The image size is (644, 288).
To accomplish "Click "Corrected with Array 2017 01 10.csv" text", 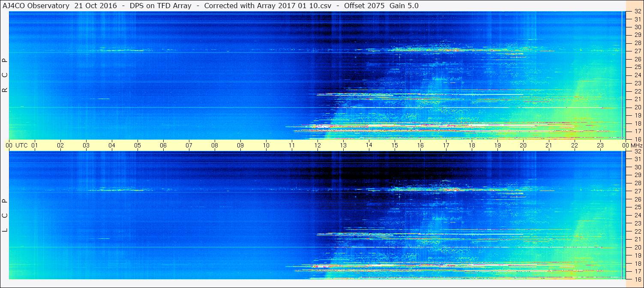I will pyautogui.click(x=268, y=6).
